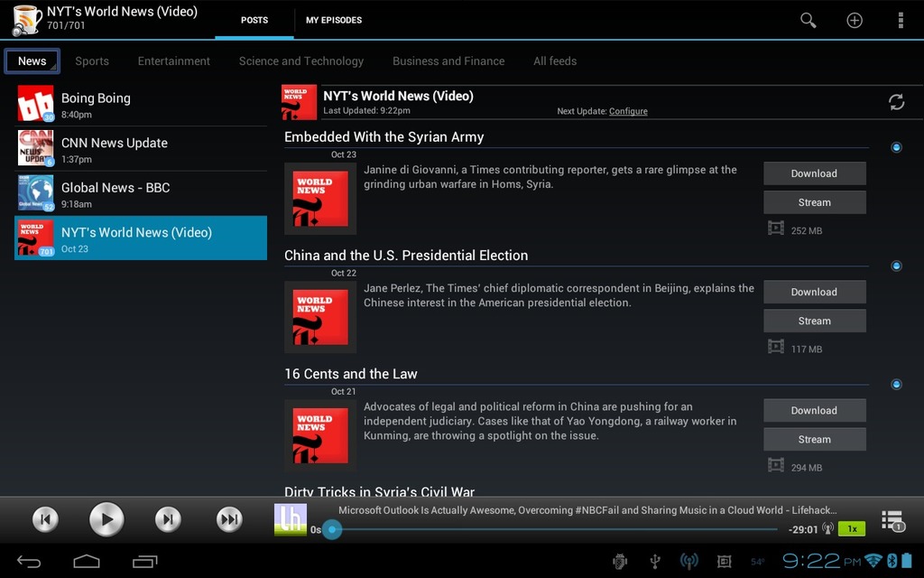Open the Configure next update link
This screenshot has height=578, width=924.
pos(628,111)
